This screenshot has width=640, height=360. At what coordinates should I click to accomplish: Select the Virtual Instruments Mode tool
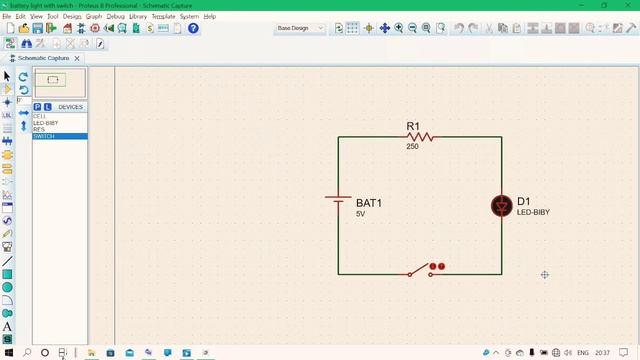(x=7, y=247)
